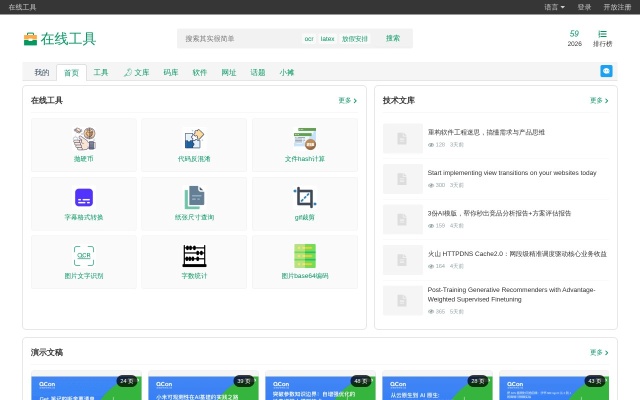This screenshot has height=400, width=640.
Task: Open the coin toss (抛硬币) tool icon
Action: [84, 139]
